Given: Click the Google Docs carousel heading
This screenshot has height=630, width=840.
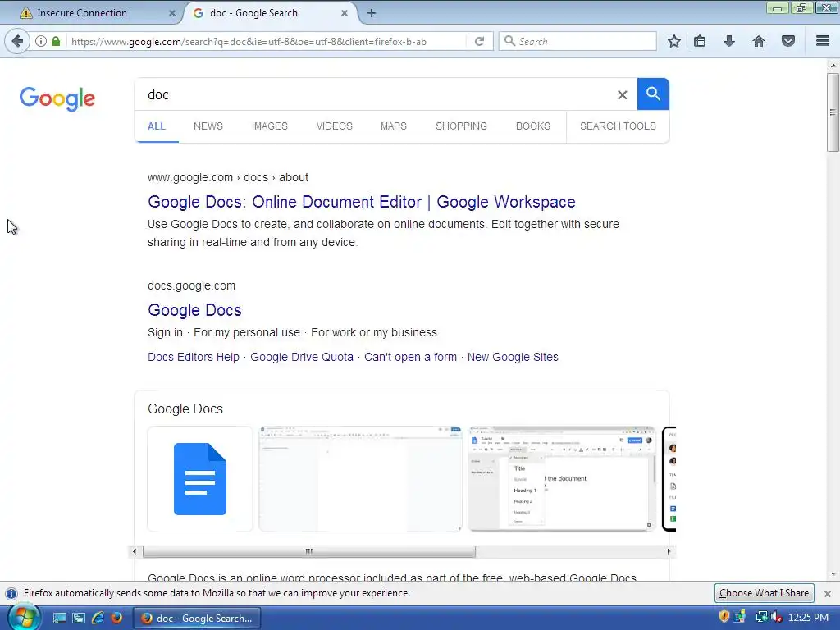Looking at the screenshot, I should [185, 409].
